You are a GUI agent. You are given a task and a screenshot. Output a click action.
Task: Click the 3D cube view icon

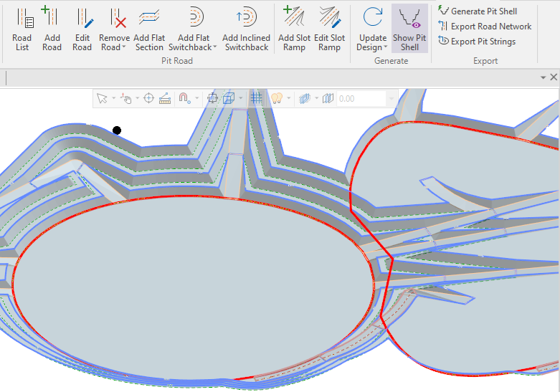(x=229, y=98)
